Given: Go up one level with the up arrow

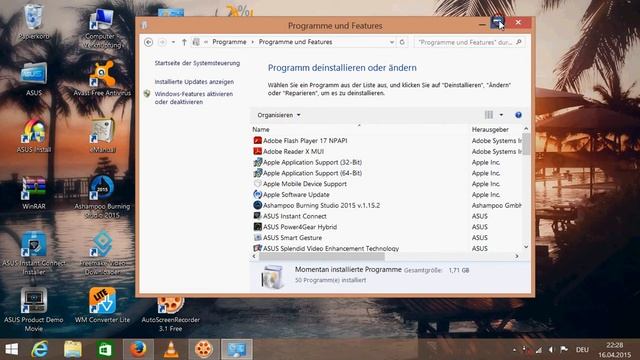Looking at the screenshot, I should point(184,42).
